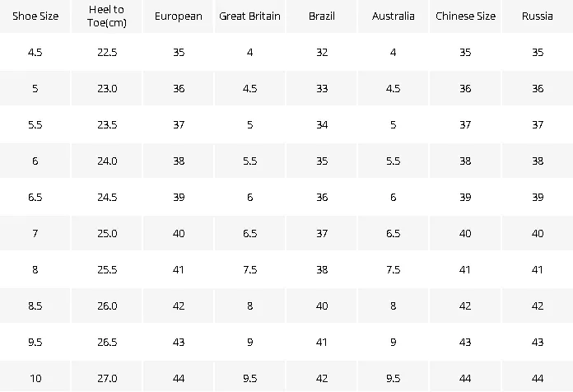Select shoe size 9.5 cell
Image resolution: width=573 pixels, height=392 pixels.
point(35,342)
